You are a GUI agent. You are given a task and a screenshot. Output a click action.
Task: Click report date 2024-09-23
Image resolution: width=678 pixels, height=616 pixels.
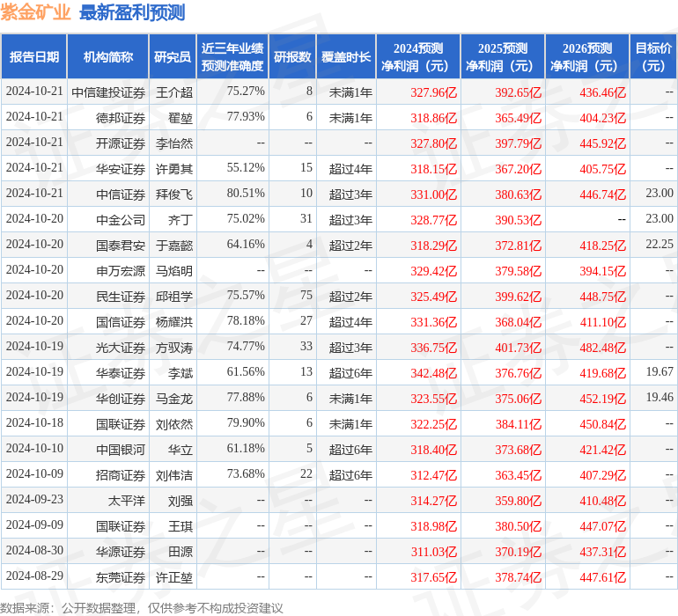(34, 499)
